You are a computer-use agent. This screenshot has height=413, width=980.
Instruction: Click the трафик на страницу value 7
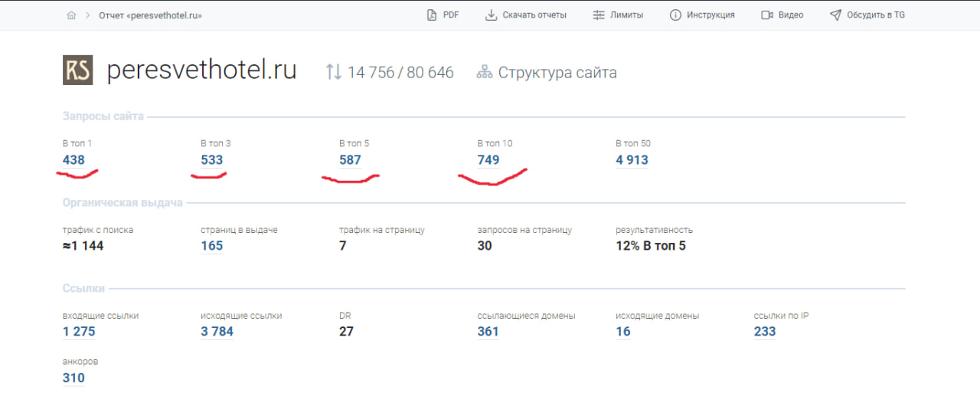(x=343, y=246)
